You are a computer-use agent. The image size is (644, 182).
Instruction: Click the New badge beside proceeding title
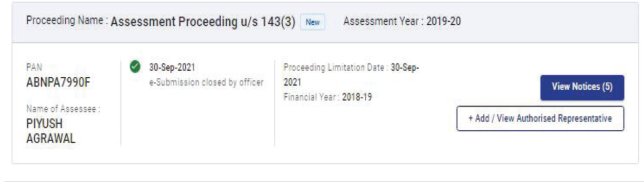(x=312, y=22)
